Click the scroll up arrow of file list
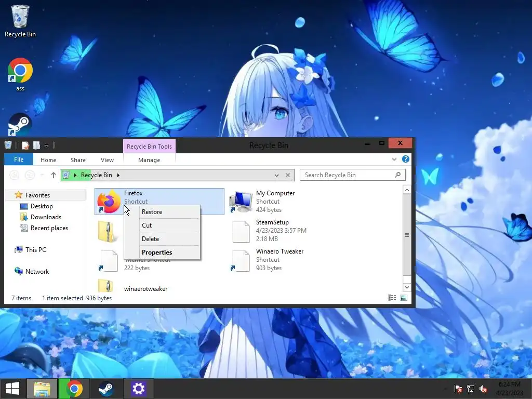 click(x=407, y=190)
